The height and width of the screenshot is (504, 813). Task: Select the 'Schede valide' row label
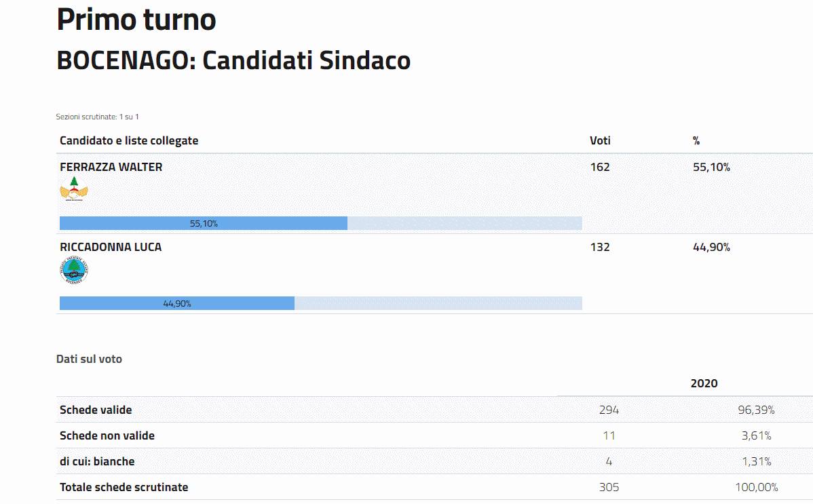click(x=96, y=410)
